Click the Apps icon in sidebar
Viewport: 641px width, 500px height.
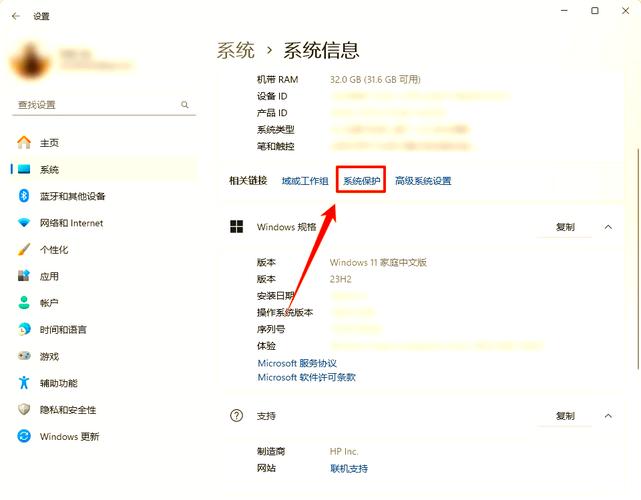24,276
